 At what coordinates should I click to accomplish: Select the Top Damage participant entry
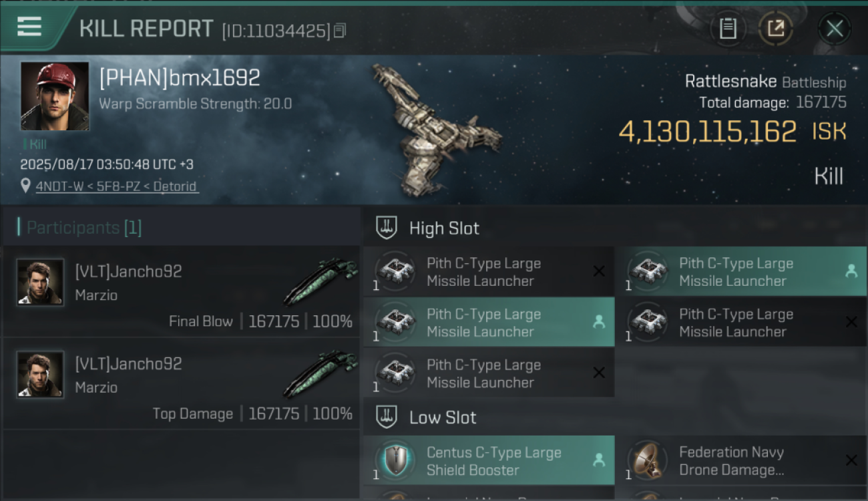(182, 383)
